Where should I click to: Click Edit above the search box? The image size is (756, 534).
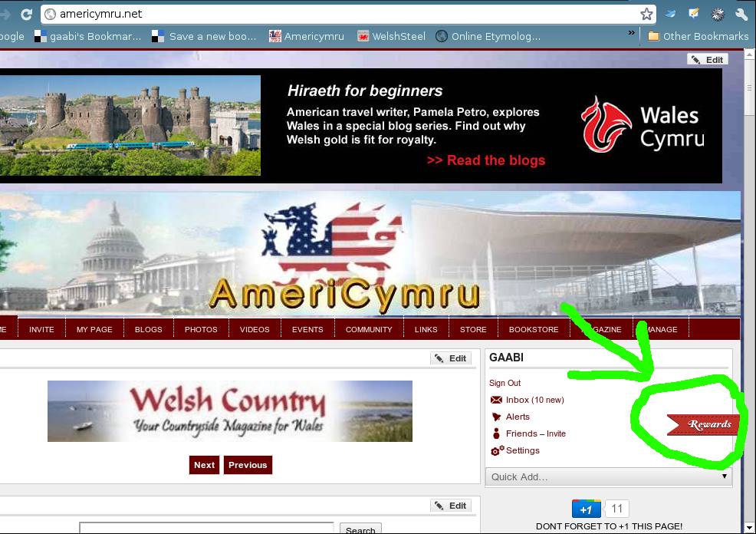(x=451, y=506)
